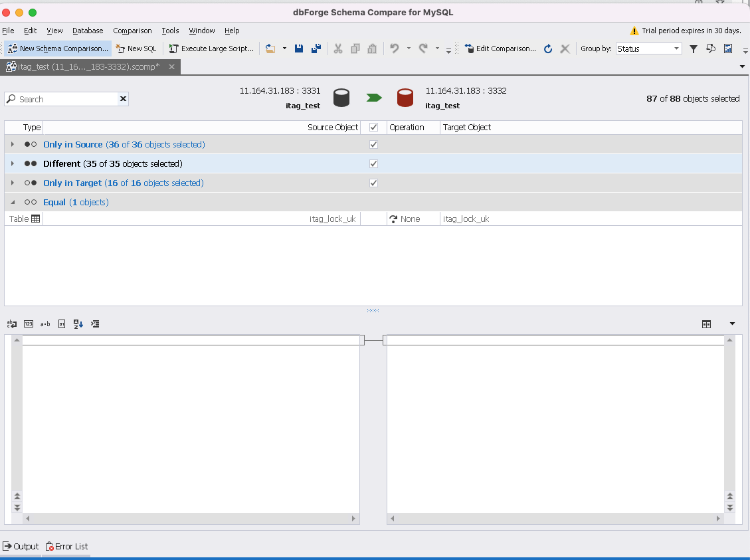Expand the Only in Target group

[x=13, y=183]
